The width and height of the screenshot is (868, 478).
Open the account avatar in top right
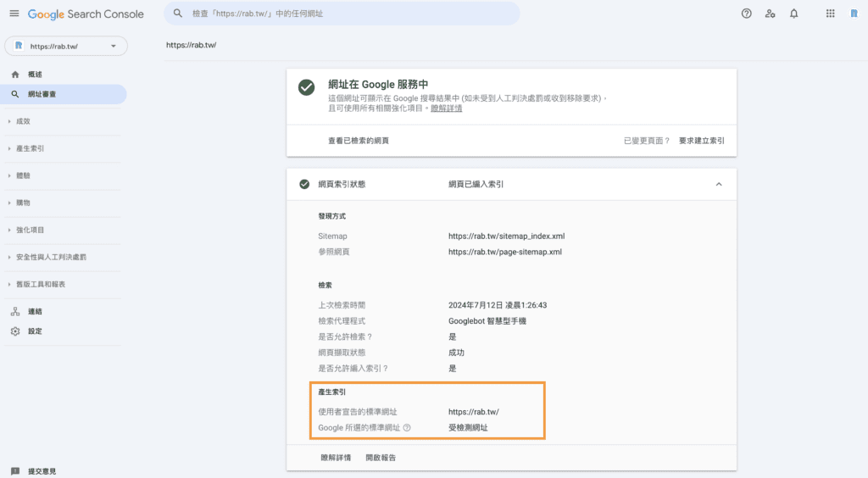click(x=854, y=14)
